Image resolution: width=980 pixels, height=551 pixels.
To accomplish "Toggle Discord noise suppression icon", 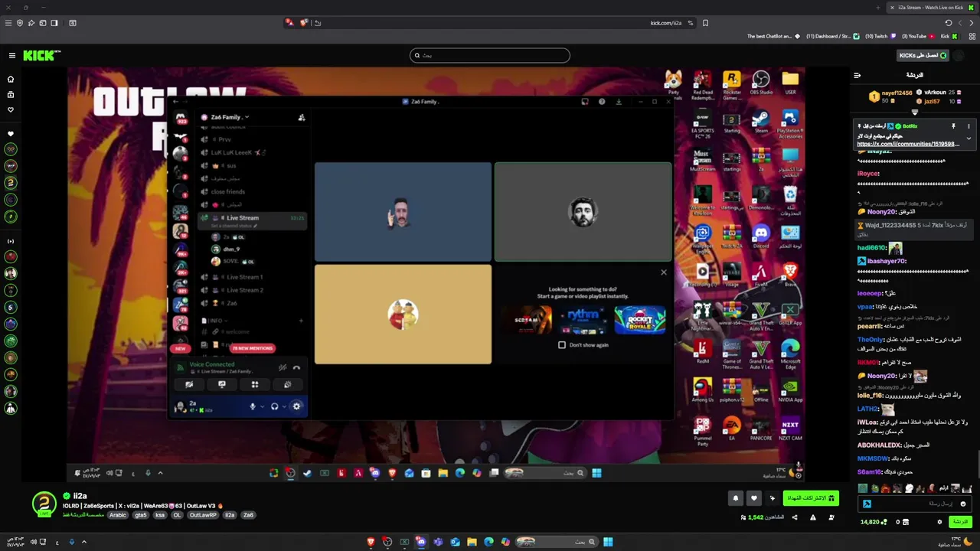I will click(283, 367).
